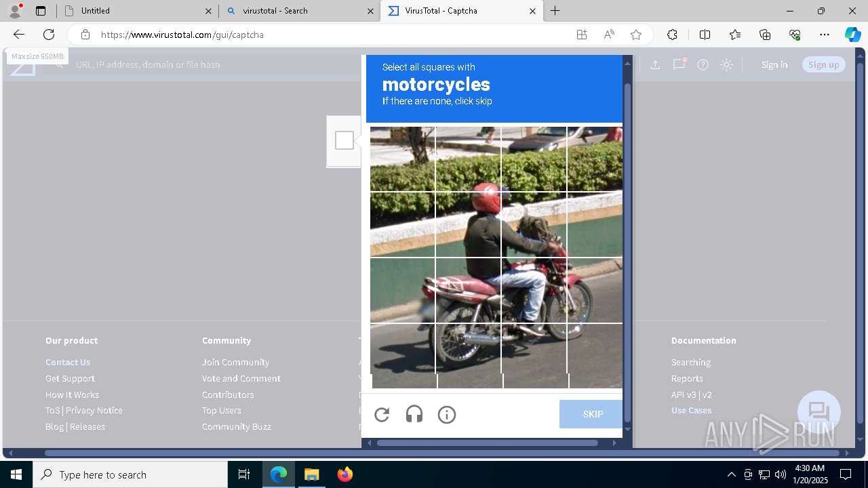The height and width of the screenshot is (488, 868).
Task: Open captcha help info icon
Action: 447,415
